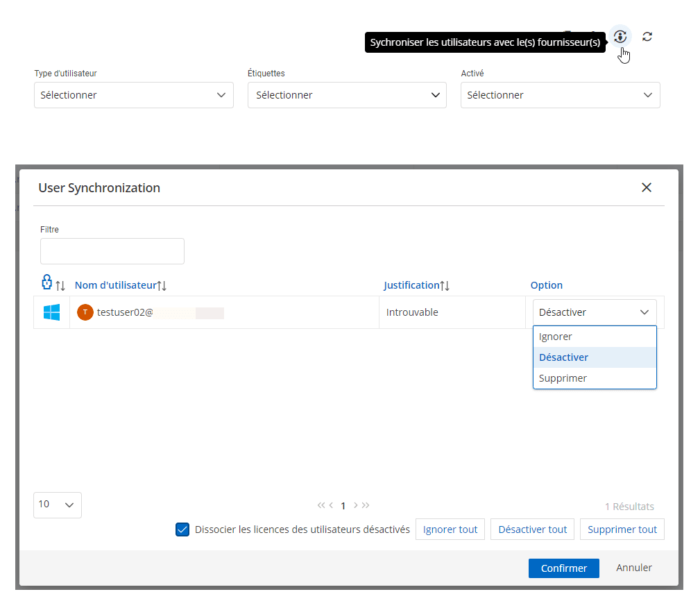
Task: Close the User Synchronization dialog
Action: pyautogui.click(x=647, y=187)
